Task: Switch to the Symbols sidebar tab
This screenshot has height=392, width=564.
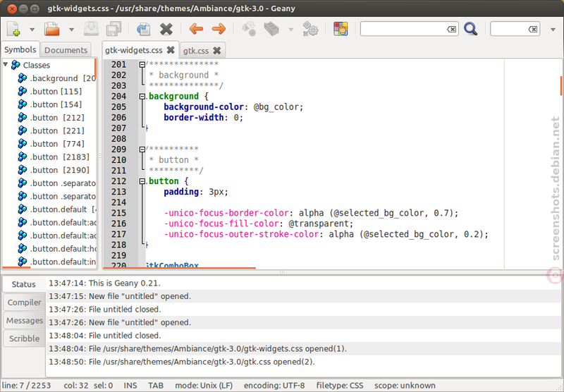Action: pyautogui.click(x=20, y=49)
